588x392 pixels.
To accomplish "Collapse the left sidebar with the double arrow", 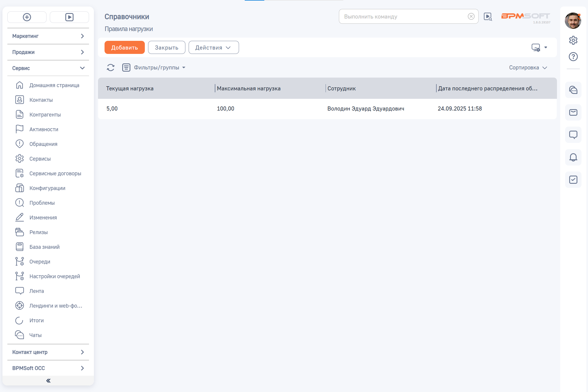I will pos(48,381).
